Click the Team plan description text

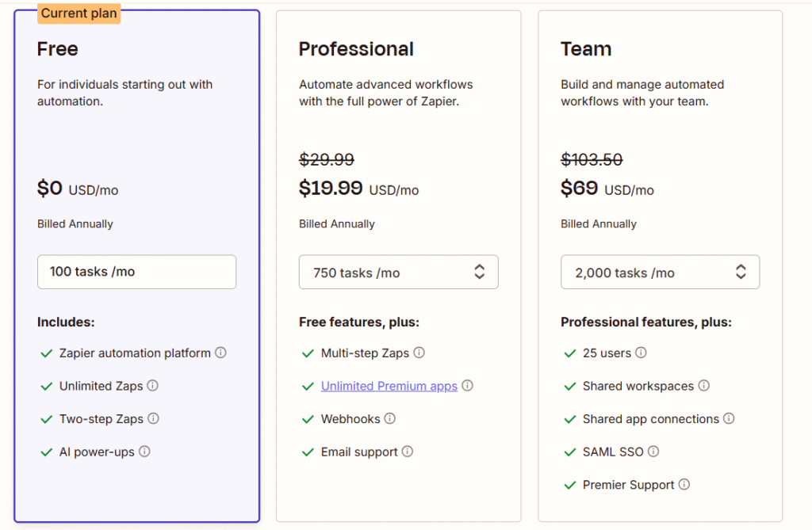click(642, 93)
